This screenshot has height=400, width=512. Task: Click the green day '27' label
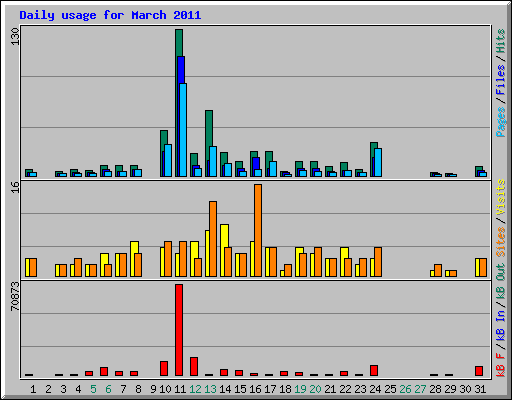(420, 389)
